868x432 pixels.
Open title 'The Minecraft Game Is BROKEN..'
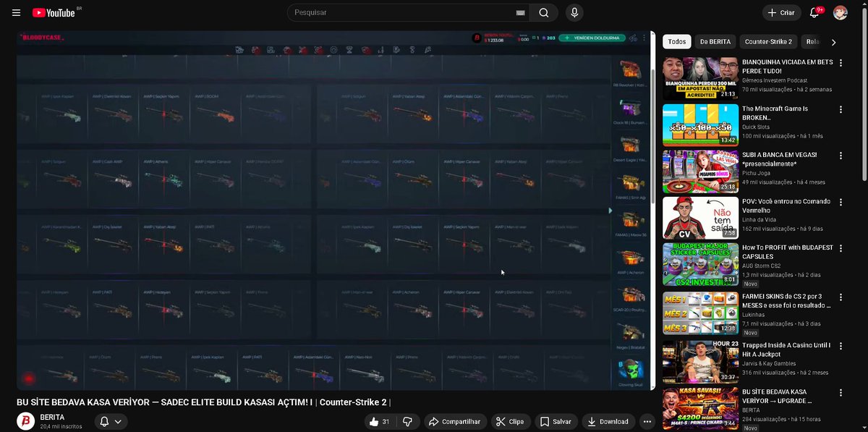tap(775, 113)
